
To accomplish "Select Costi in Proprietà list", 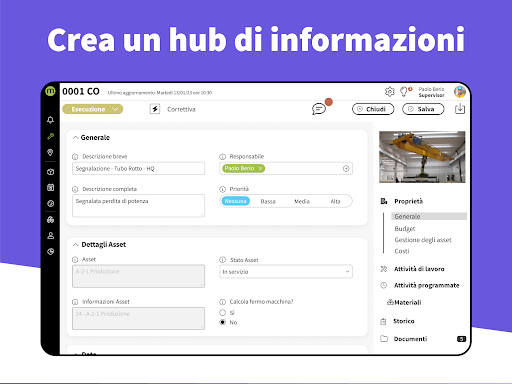I will (x=402, y=251).
